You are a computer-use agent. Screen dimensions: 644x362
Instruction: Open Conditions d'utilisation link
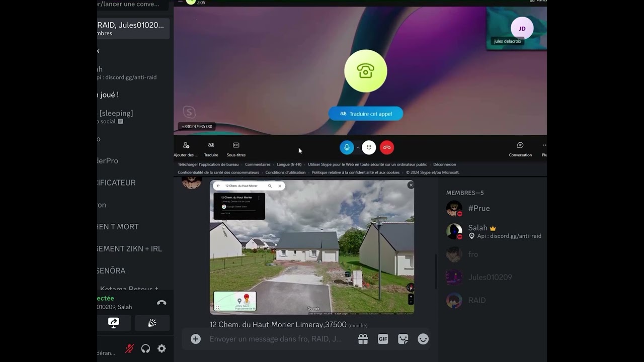tap(285, 172)
